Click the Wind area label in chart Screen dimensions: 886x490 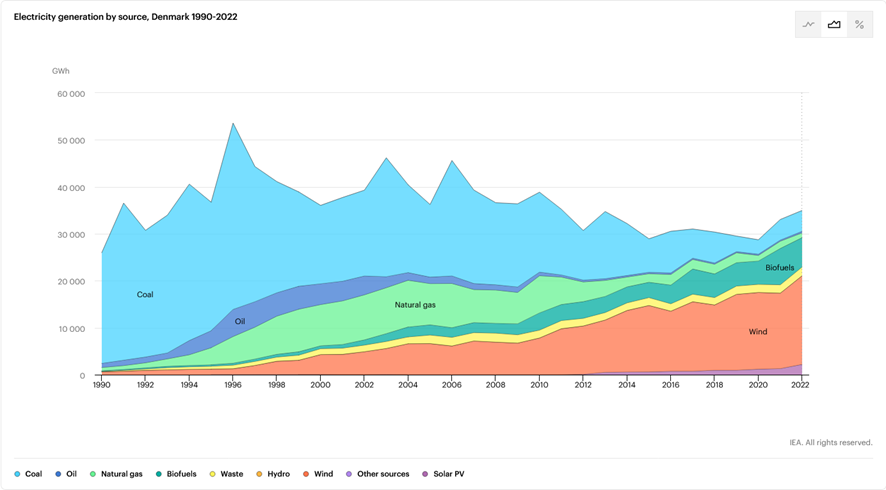tap(758, 331)
